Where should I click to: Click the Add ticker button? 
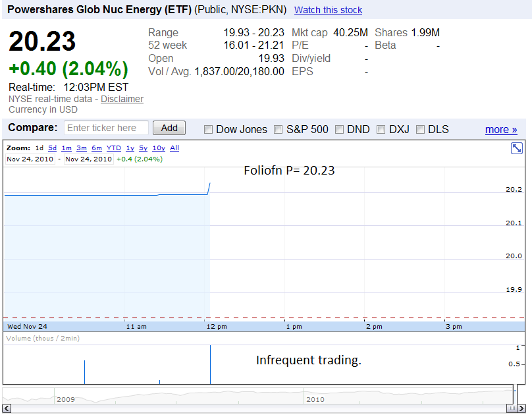(x=169, y=128)
